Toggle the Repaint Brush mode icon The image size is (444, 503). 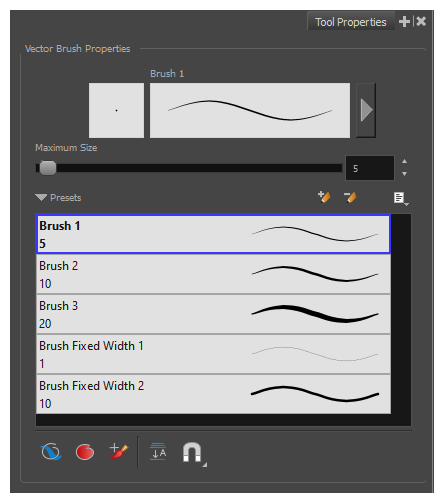(85, 452)
